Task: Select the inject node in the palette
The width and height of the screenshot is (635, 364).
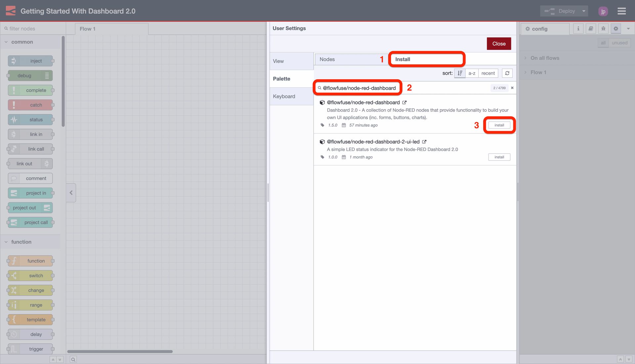Action: (x=30, y=61)
